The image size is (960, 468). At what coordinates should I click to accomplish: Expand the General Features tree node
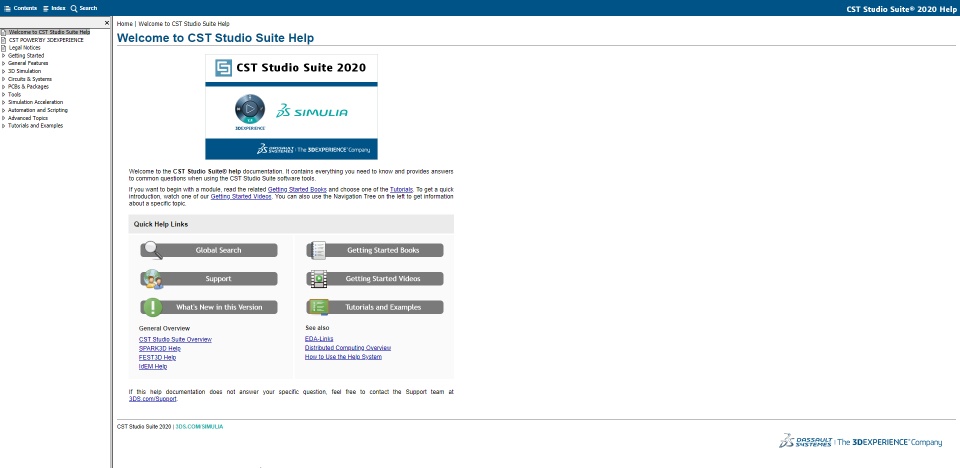pyautogui.click(x=4, y=63)
